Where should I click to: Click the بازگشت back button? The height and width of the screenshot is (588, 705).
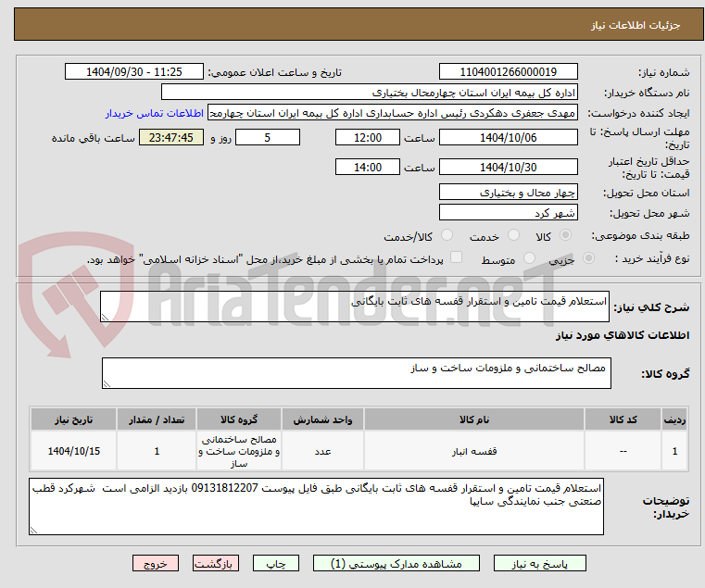point(215,563)
